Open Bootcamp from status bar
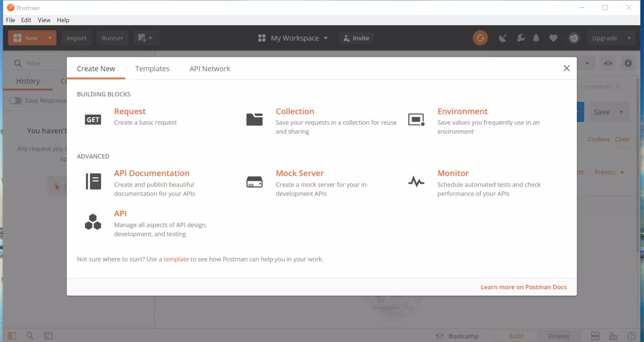 coord(457,336)
